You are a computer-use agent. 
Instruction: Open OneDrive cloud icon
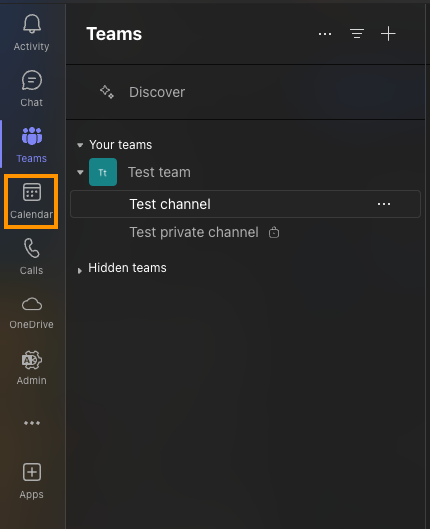[x=32, y=304]
